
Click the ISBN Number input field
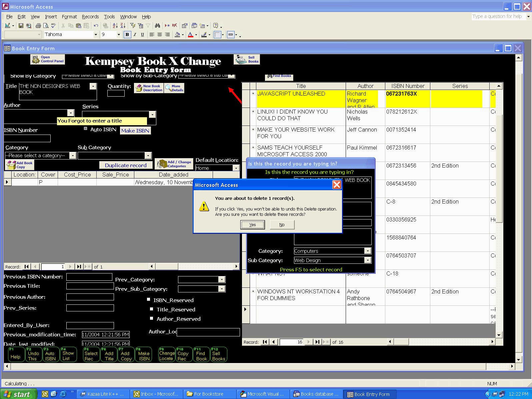(27, 138)
